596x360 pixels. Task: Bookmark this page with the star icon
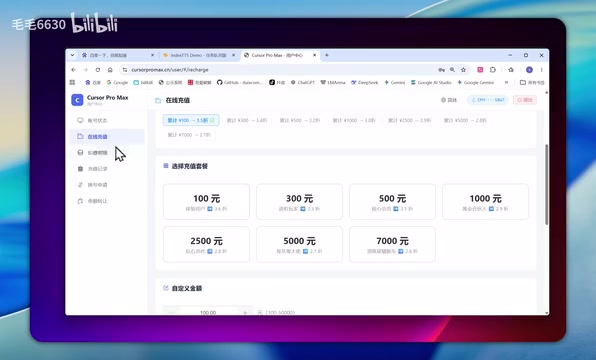click(x=463, y=70)
